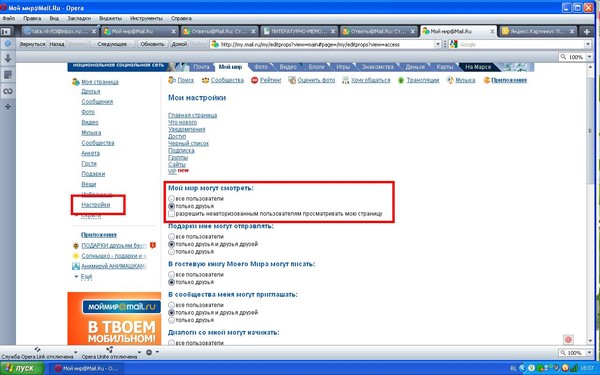Click the Настройки link in sidebar

96,205
